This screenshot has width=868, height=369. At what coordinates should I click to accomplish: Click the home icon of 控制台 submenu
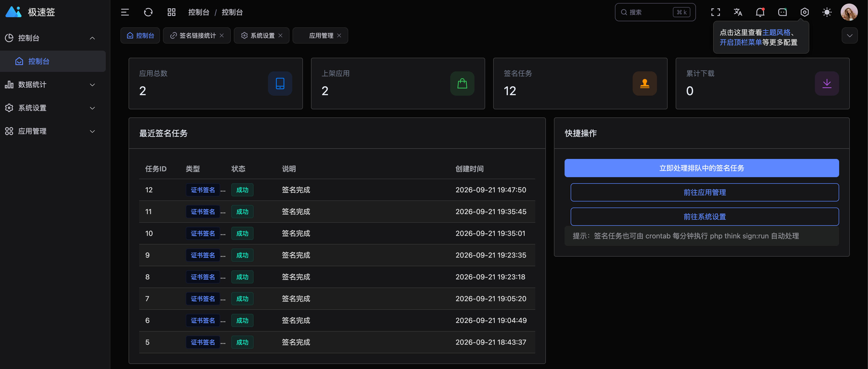point(19,61)
